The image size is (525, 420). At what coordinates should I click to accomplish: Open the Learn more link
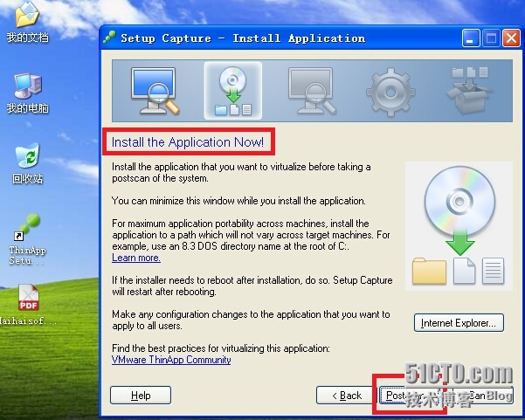point(136,258)
